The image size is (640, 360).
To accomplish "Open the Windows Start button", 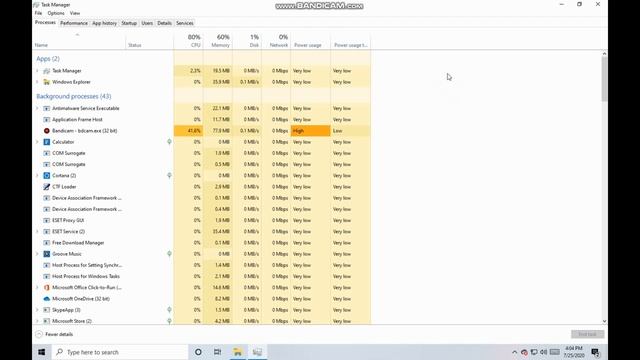I will point(42,352).
